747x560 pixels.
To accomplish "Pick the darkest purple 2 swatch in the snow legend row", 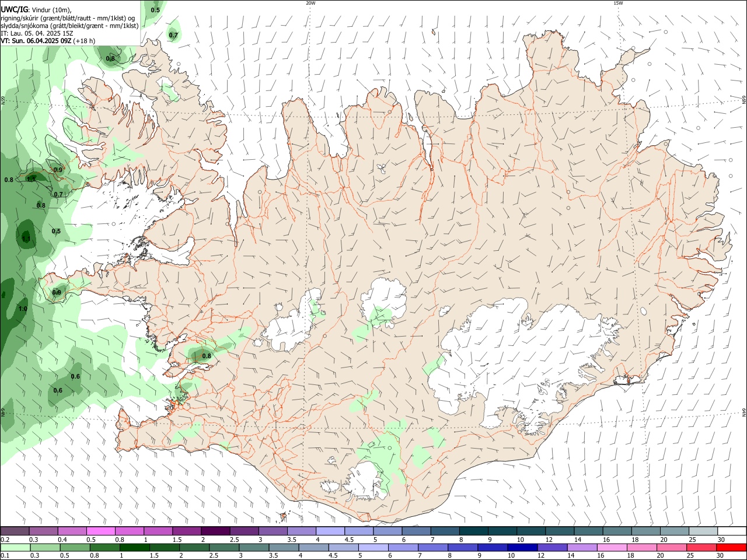I will [x=215, y=531].
